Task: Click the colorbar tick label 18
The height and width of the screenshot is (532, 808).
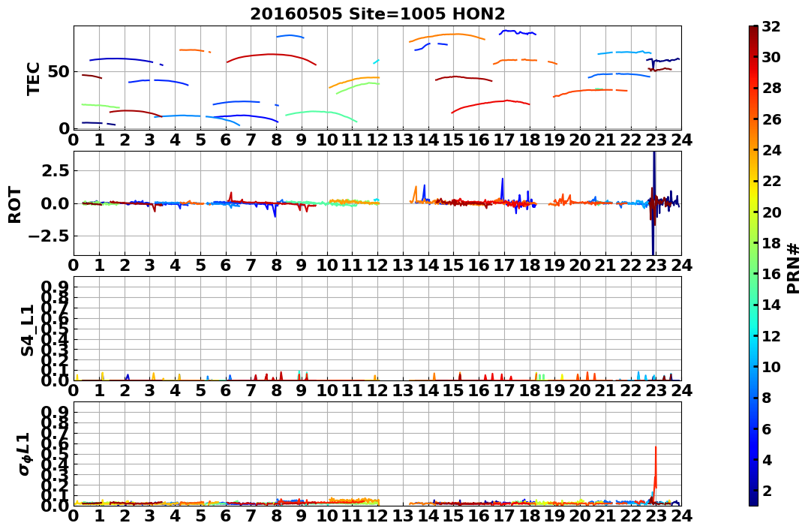Action: (x=771, y=243)
